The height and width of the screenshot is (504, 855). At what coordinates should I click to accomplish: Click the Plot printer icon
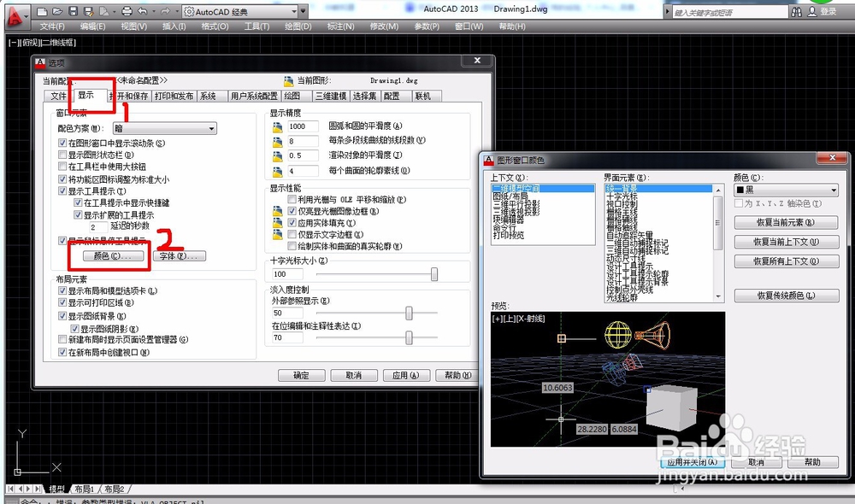point(127,11)
